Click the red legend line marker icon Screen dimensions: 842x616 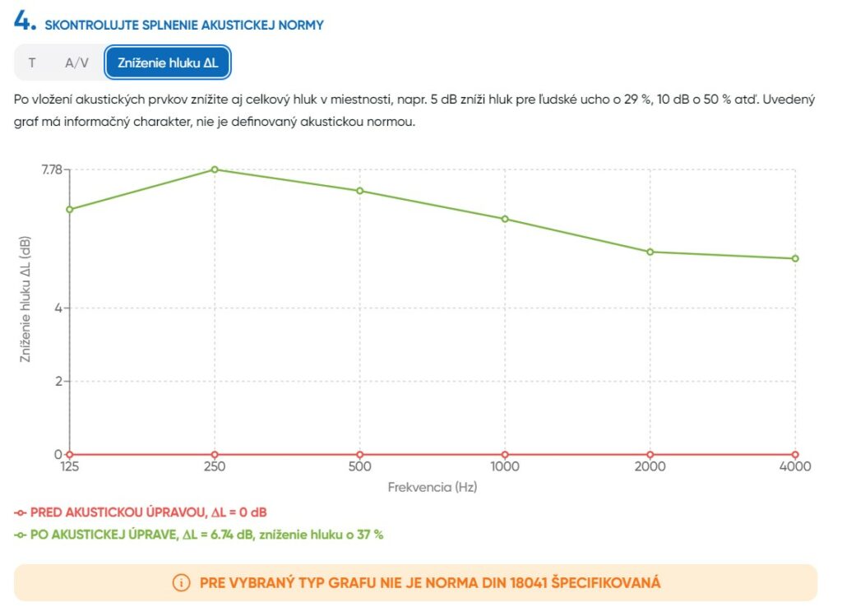[x=20, y=513]
